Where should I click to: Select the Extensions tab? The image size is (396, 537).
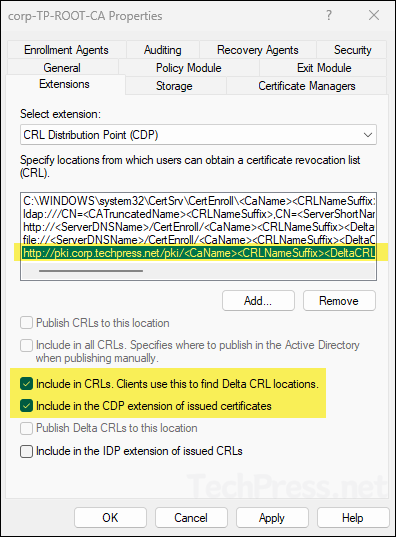[x=64, y=84]
